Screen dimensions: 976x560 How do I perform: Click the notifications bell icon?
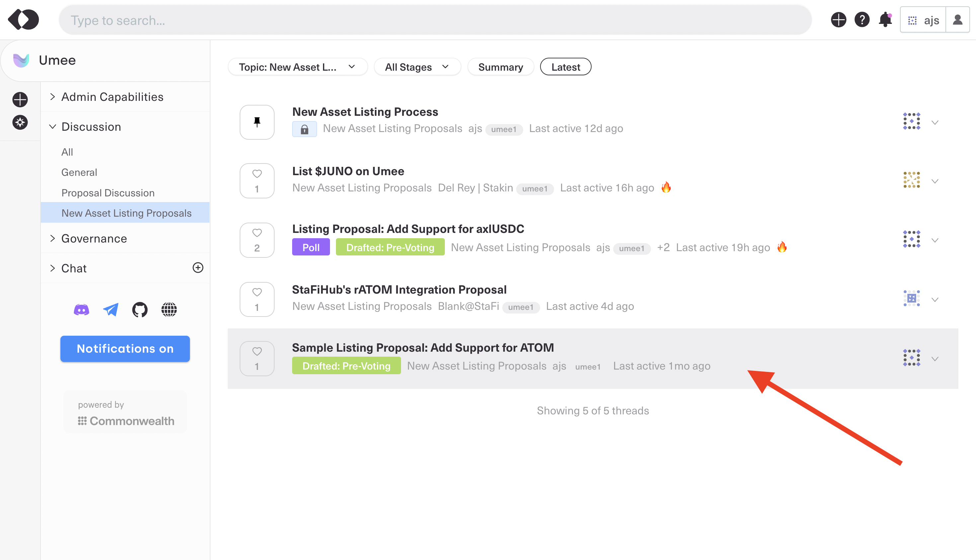[885, 20]
